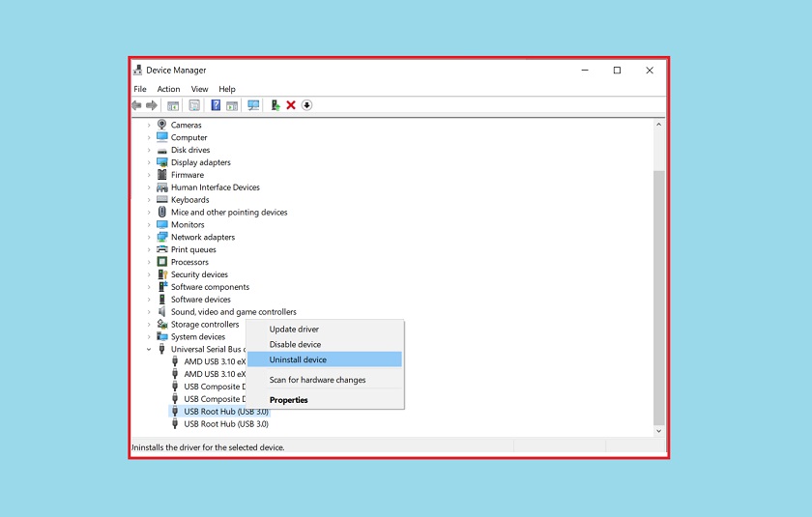812x517 pixels.
Task: Click the Scan for hardware changes monitor icon
Action: point(253,105)
